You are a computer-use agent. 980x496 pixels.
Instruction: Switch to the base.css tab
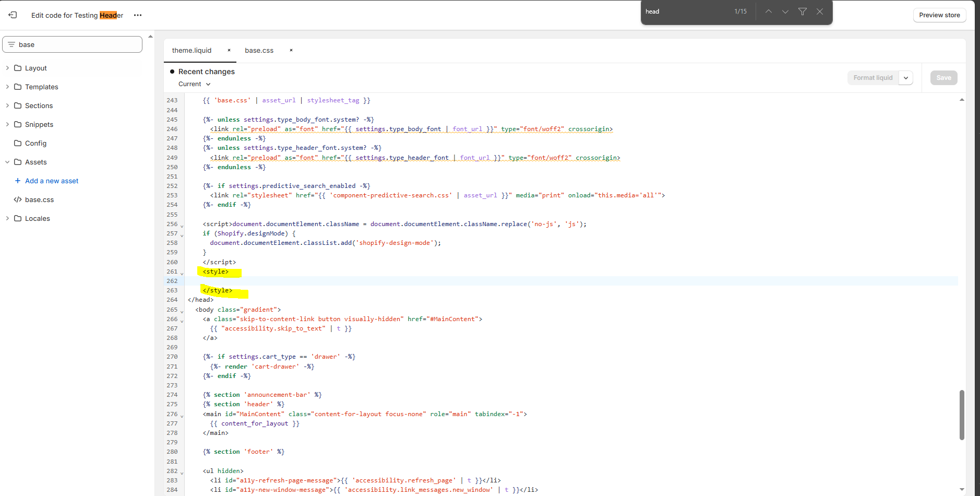point(259,51)
